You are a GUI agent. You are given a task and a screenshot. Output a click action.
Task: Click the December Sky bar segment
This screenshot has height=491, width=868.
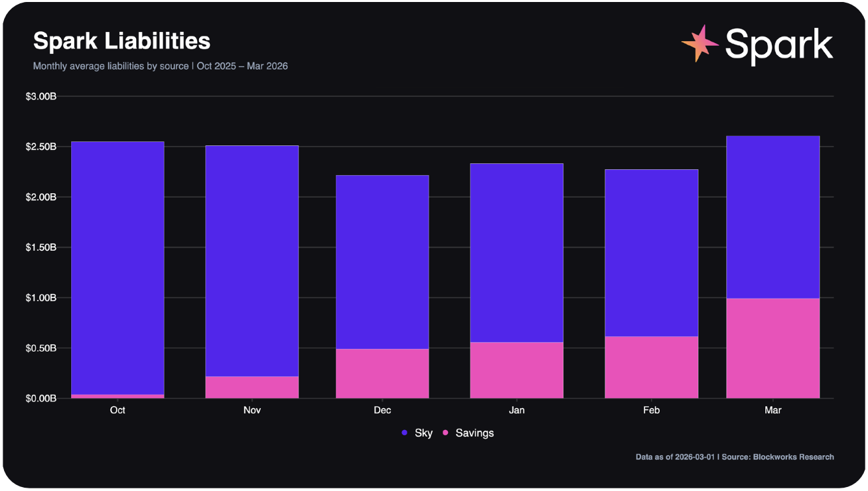(382, 262)
